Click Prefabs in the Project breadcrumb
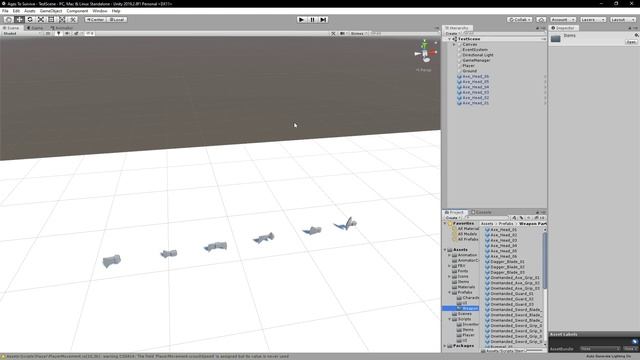Viewport: 640px width, 360px height. click(x=506, y=224)
